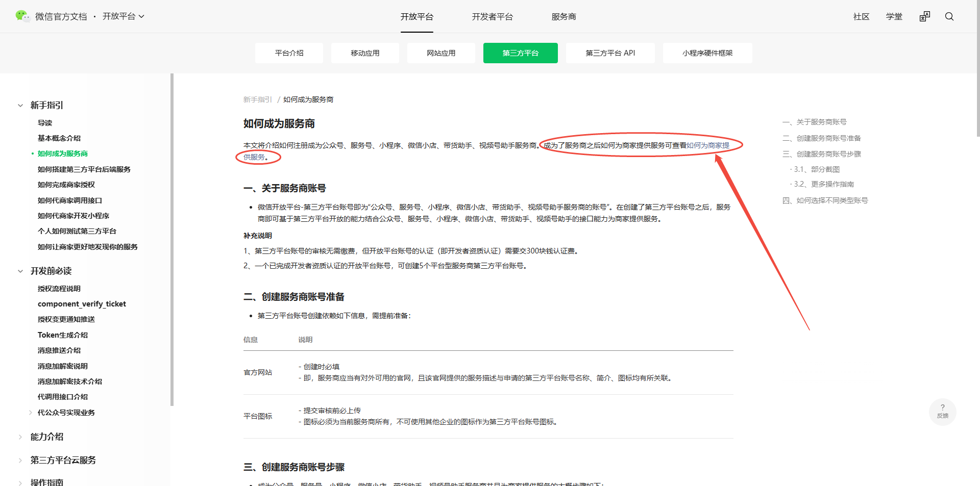Image resolution: width=980 pixels, height=486 pixels.
Task: Select the 移动应用 tab
Action: coord(365,53)
